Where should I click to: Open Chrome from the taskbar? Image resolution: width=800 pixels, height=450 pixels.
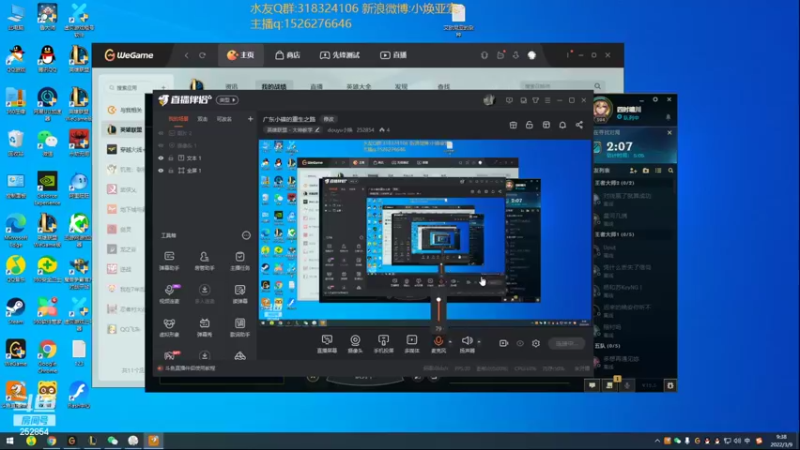point(52,441)
